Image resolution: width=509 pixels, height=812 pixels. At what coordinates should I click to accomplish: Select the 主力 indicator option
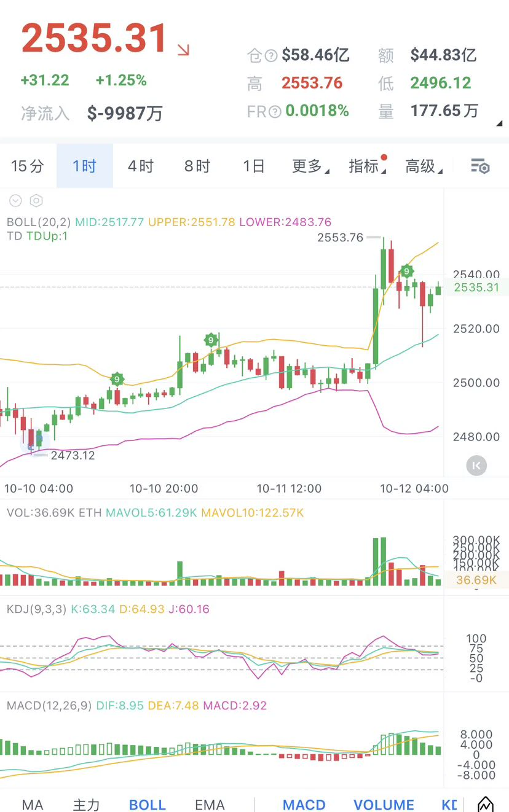(x=86, y=804)
